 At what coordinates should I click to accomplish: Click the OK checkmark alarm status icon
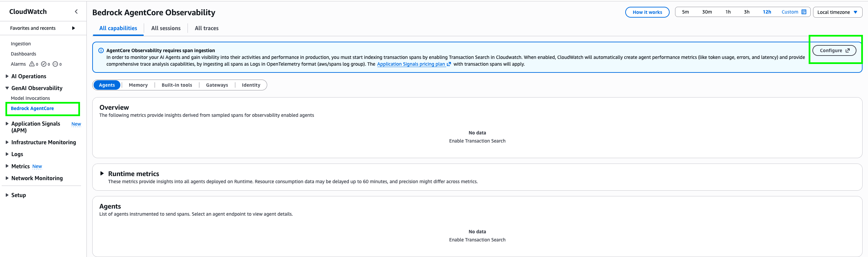point(44,64)
